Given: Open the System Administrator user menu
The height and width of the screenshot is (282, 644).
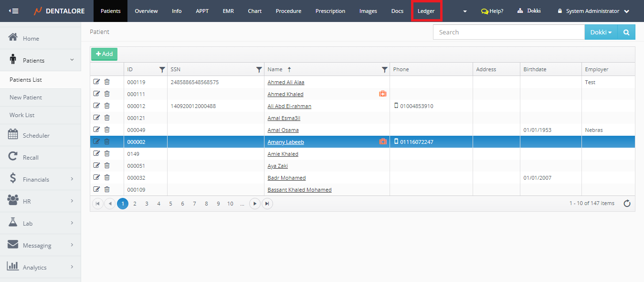Looking at the screenshot, I should (593, 11).
